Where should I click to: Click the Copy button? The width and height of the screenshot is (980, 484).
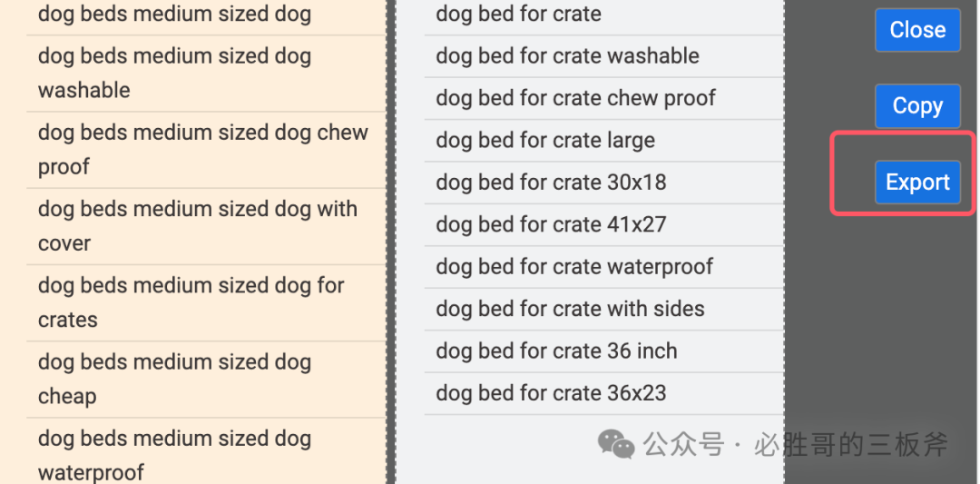point(916,105)
